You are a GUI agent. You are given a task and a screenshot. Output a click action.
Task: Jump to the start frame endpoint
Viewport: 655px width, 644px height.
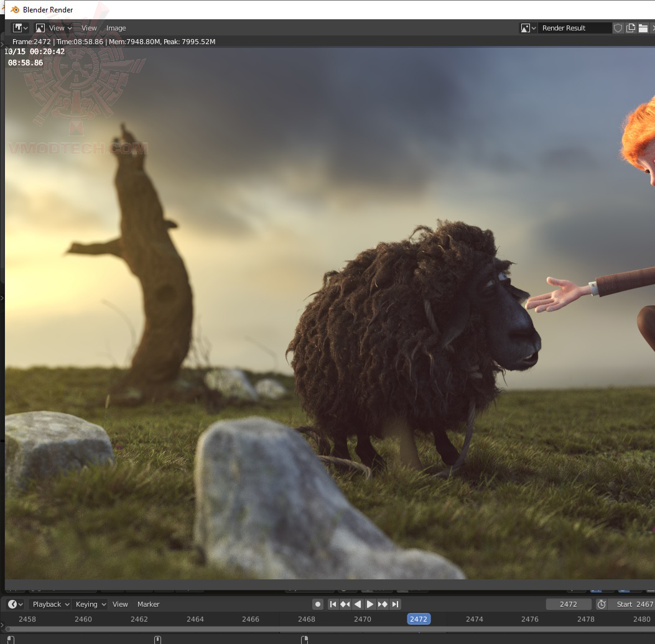[x=333, y=604]
